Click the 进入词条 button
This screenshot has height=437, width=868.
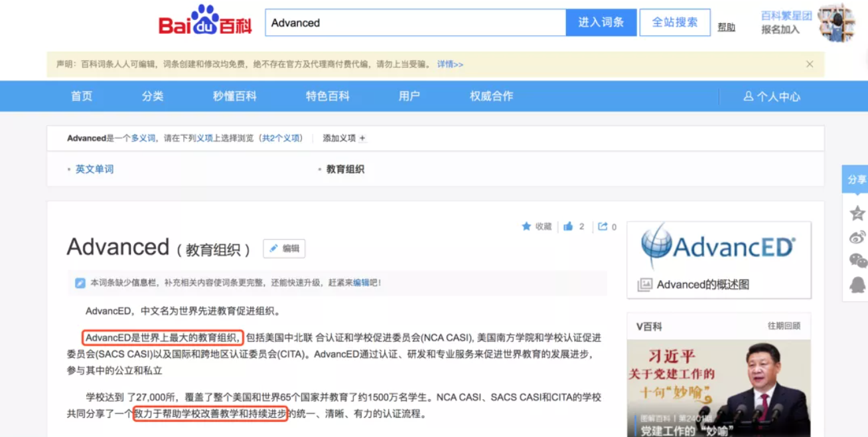click(601, 23)
